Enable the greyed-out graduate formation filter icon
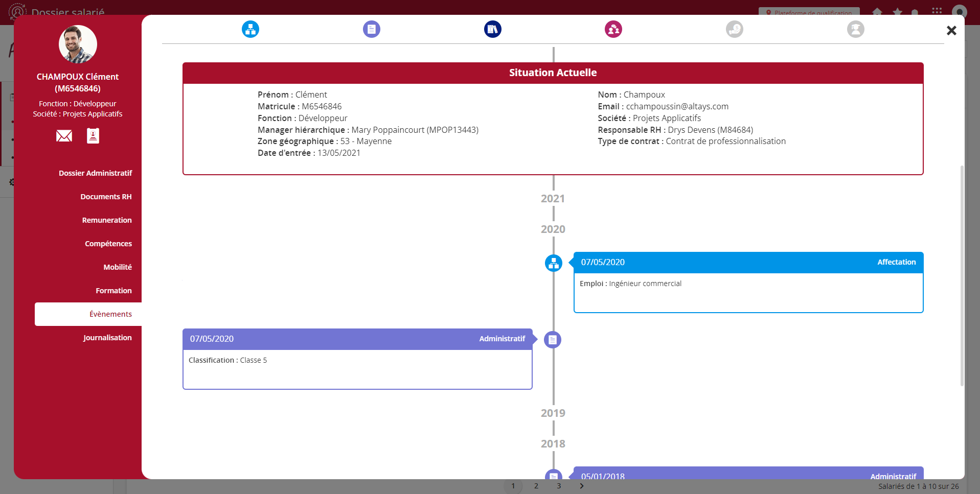 (x=855, y=29)
